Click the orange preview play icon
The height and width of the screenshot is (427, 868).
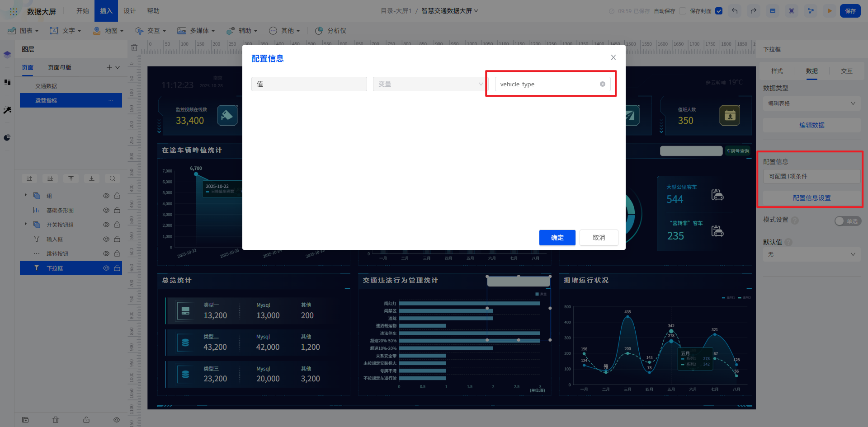(830, 11)
